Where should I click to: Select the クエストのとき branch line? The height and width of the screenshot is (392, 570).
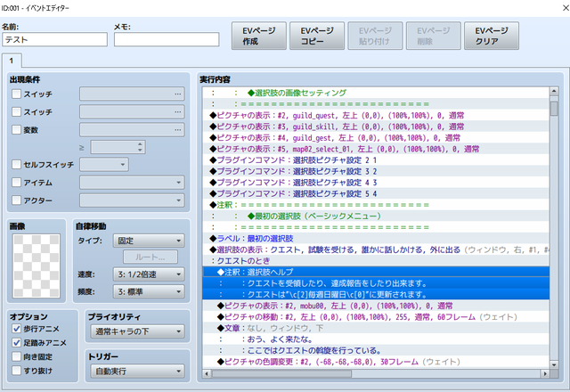tap(376, 261)
